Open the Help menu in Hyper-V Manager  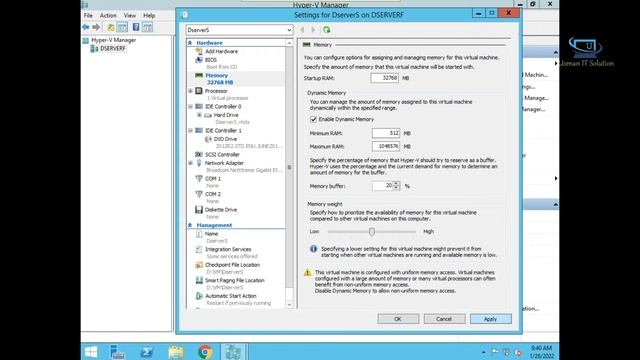coord(149,16)
